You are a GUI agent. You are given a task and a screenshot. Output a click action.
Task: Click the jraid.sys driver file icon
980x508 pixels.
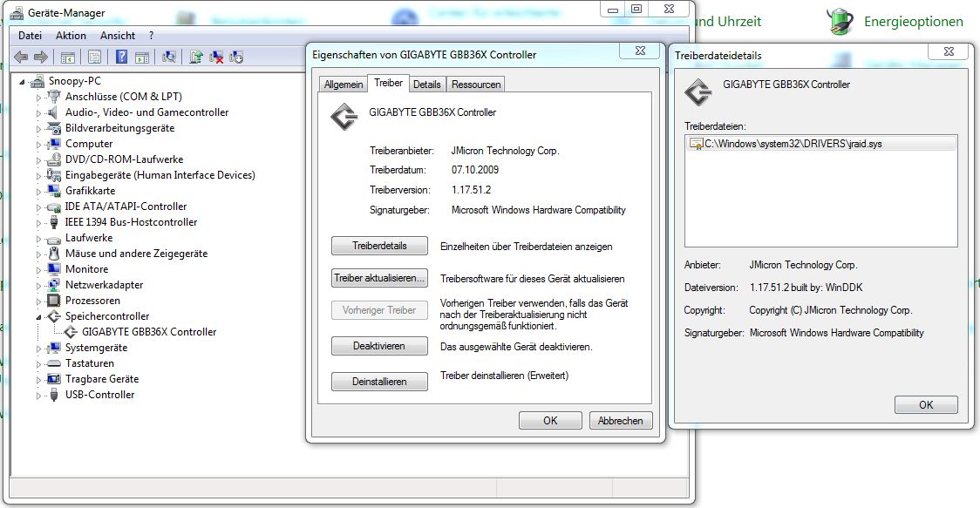[695, 144]
